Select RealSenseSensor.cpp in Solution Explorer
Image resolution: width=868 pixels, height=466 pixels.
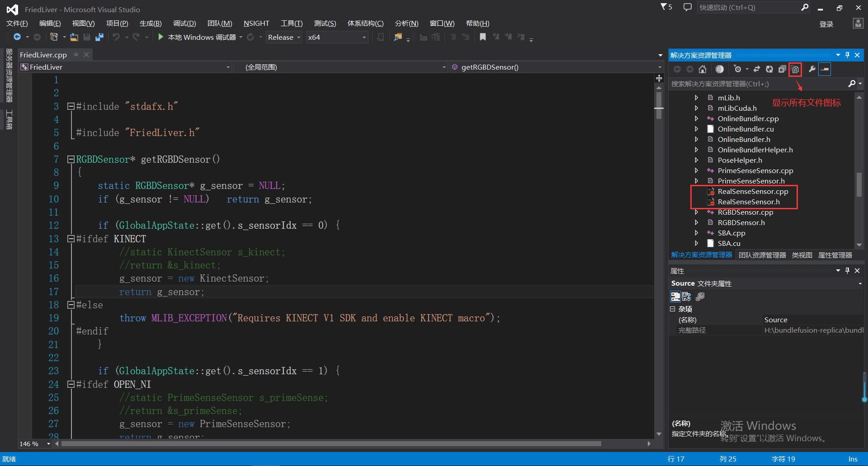point(753,191)
